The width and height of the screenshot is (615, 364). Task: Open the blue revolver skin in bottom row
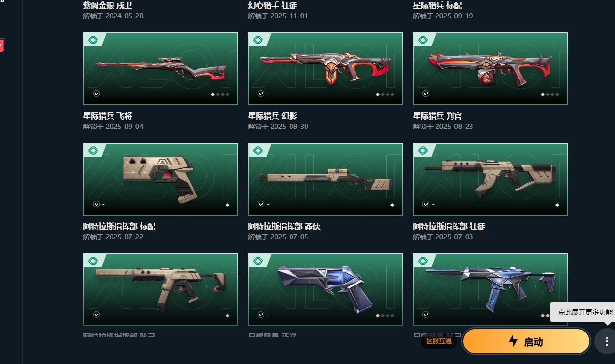325,290
